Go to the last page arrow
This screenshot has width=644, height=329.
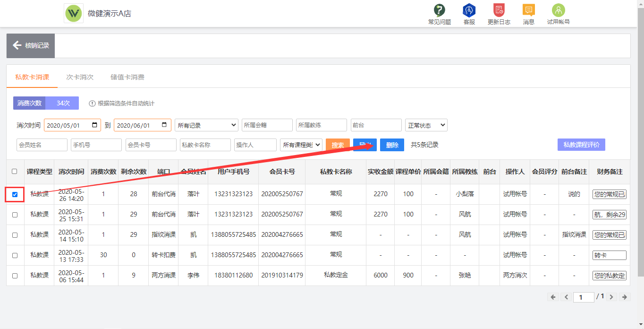click(x=625, y=297)
